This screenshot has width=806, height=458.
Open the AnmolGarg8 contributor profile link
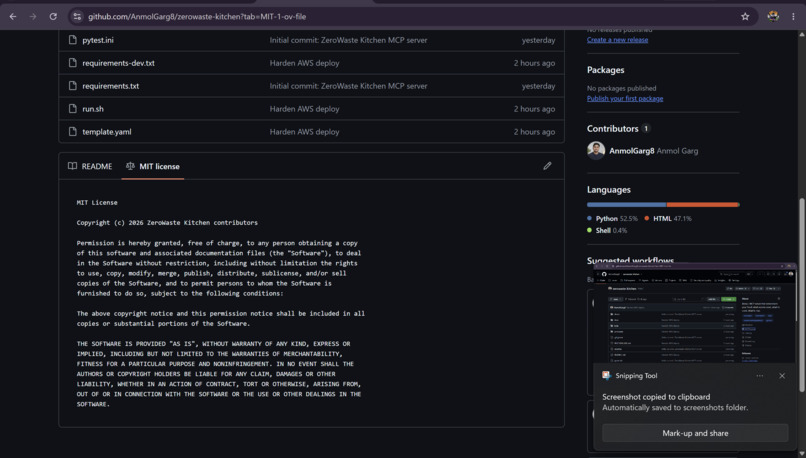632,151
